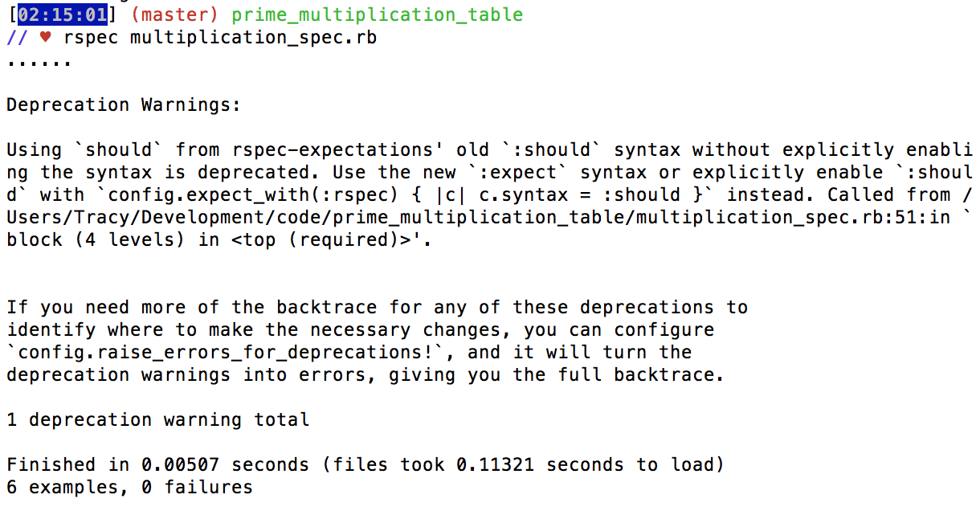Click the prime_multiplication_table directory name

[377, 15]
